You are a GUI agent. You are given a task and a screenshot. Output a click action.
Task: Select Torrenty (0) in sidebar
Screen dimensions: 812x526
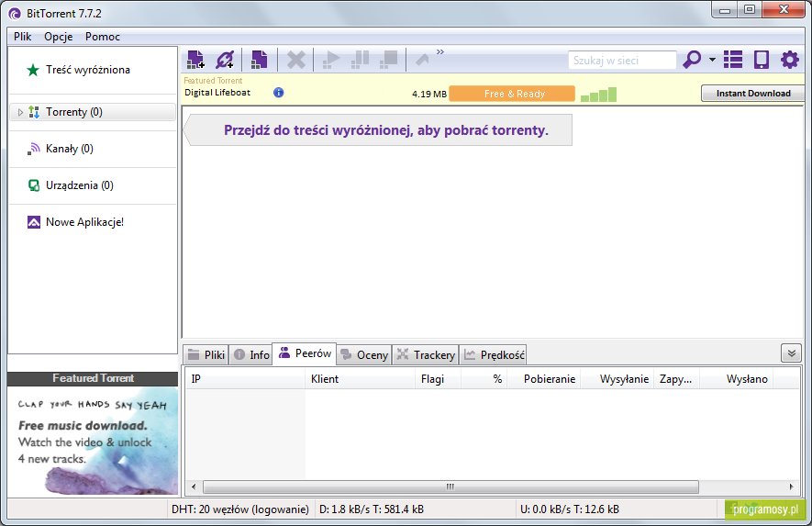pos(93,112)
